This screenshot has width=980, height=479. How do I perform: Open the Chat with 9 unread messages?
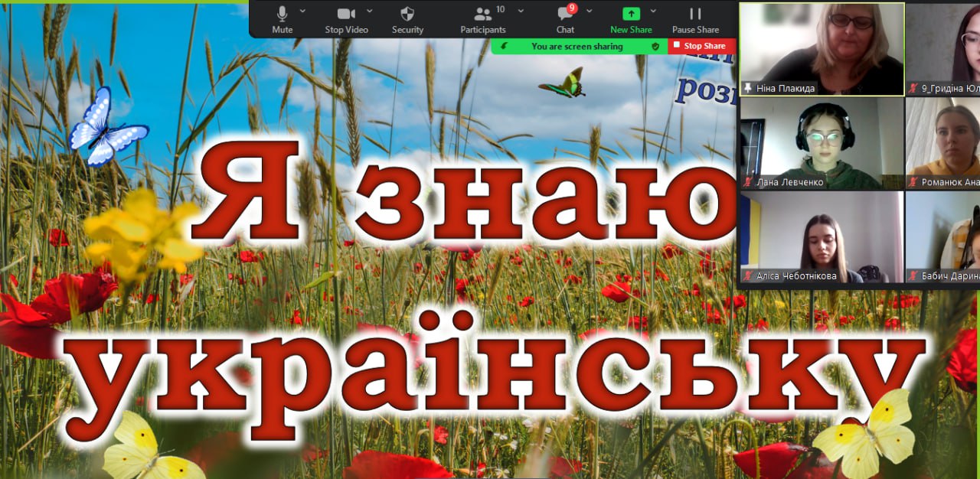[565, 18]
